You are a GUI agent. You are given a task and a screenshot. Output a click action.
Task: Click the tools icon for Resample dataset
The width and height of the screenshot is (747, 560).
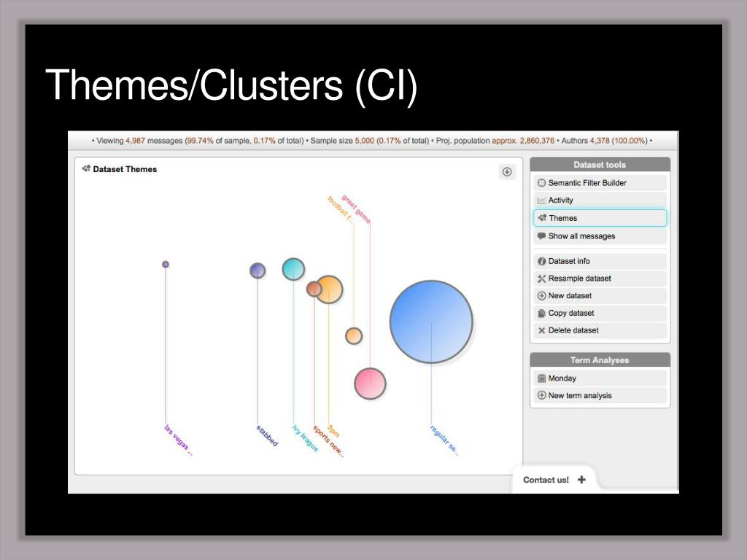tap(541, 279)
